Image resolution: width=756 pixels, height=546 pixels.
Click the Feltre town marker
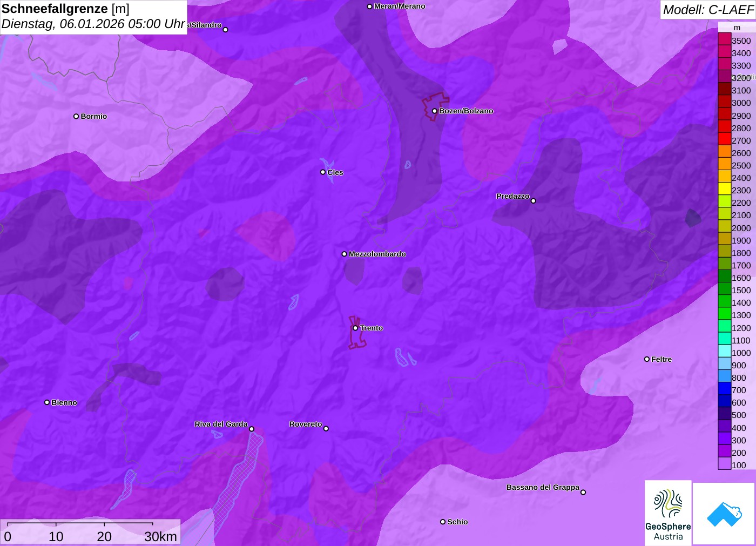tap(647, 359)
